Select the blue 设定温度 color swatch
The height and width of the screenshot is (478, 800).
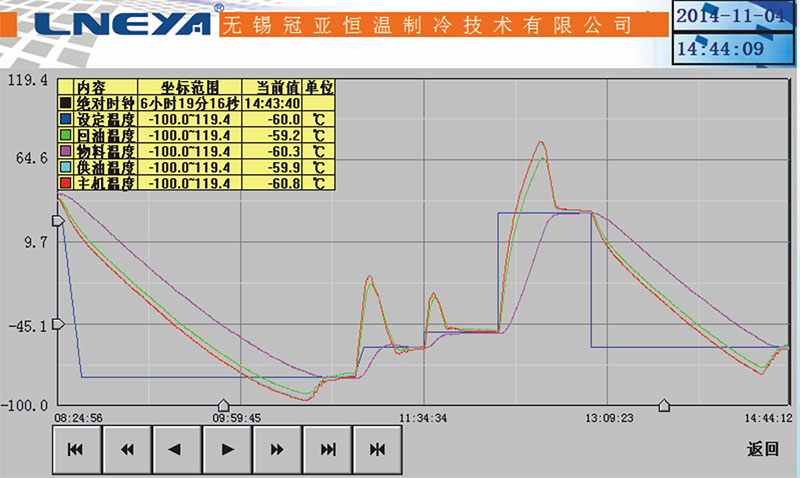pyautogui.click(x=66, y=118)
